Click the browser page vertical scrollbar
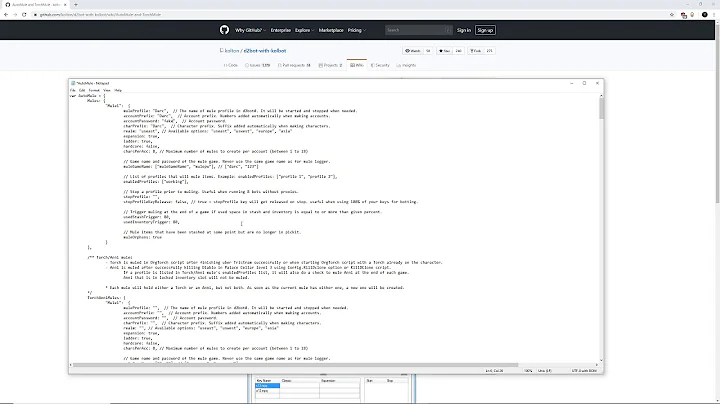The height and width of the screenshot is (404, 720). click(717, 115)
